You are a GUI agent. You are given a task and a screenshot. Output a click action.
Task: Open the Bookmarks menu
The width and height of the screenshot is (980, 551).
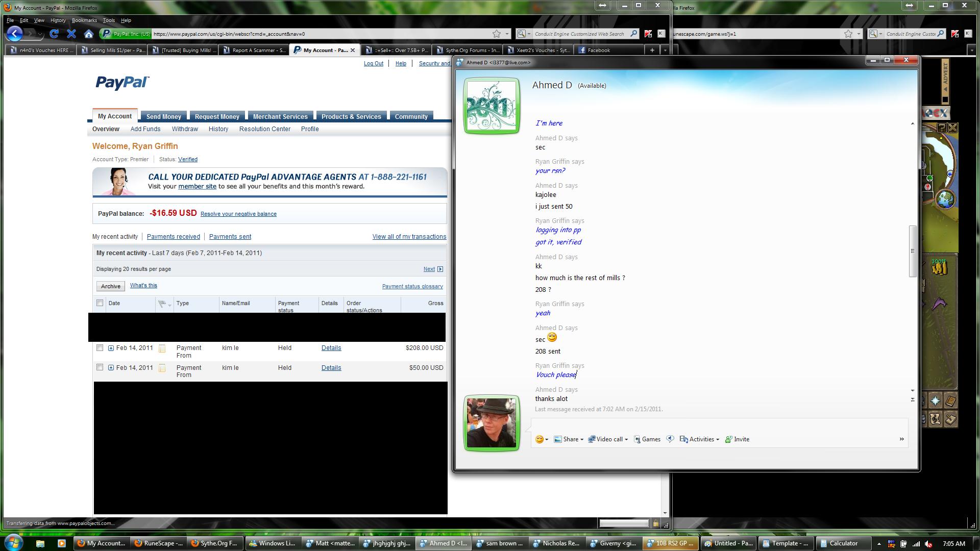click(x=84, y=20)
